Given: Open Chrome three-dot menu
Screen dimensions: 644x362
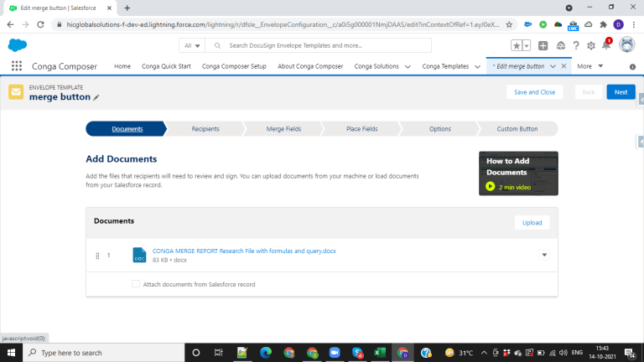Looking at the screenshot, I should coord(634,24).
